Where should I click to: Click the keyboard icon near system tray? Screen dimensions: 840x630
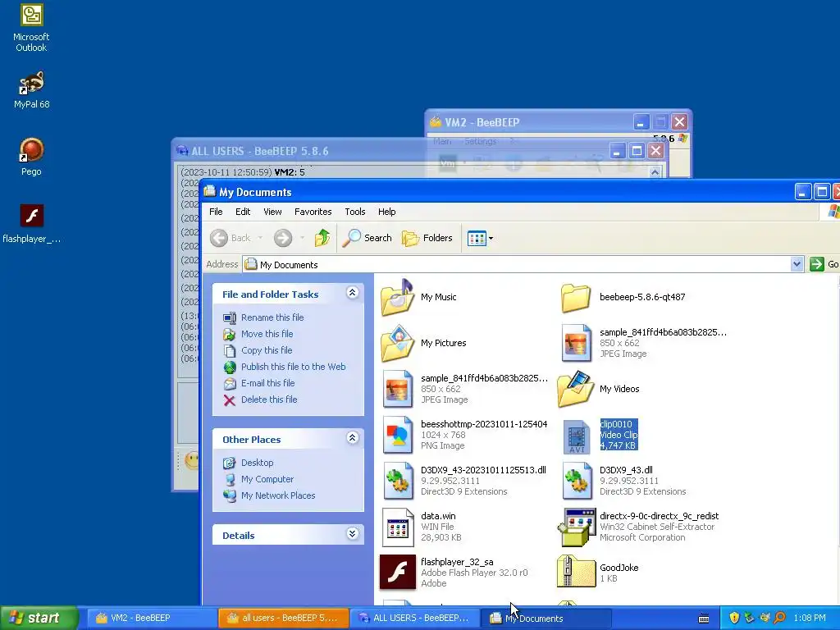704,619
